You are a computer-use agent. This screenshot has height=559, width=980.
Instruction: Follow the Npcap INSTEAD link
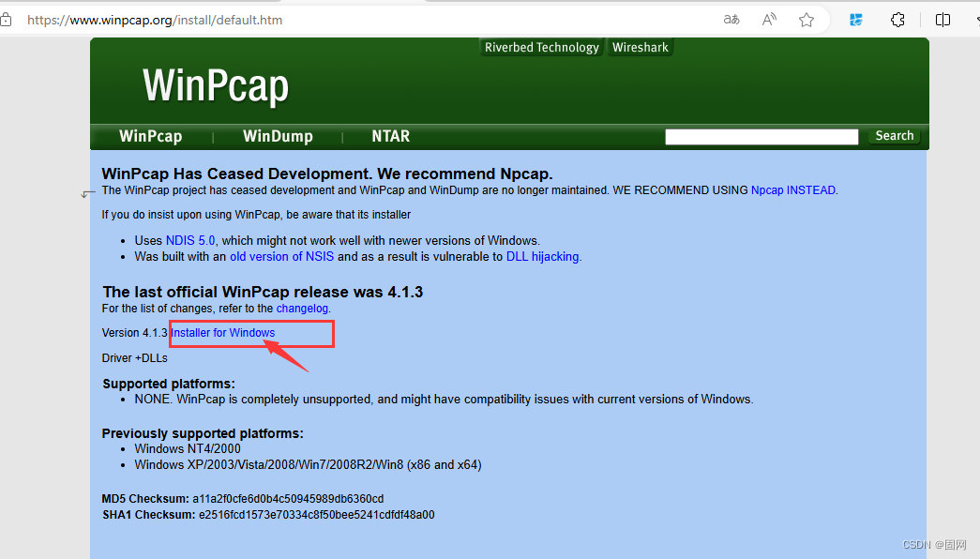pos(793,190)
